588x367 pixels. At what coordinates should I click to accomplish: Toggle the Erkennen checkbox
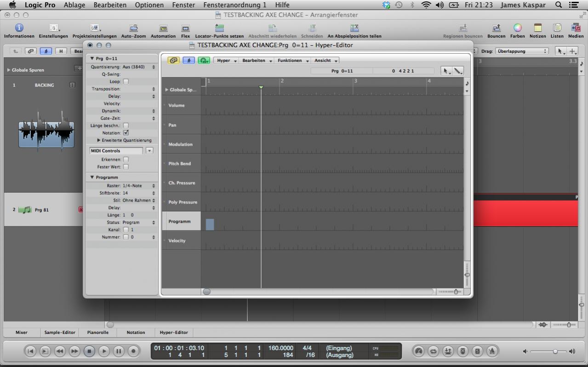pos(126,159)
